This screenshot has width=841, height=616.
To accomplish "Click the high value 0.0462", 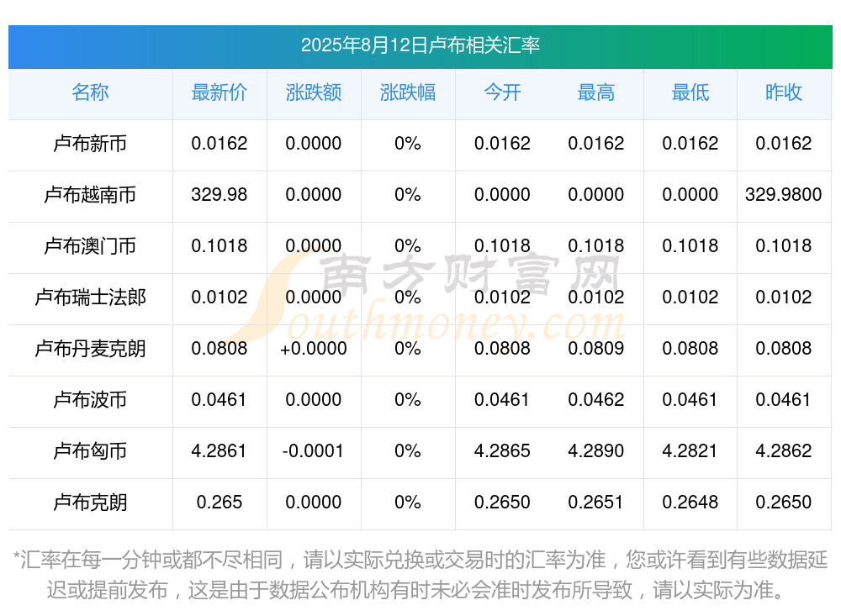I will tap(596, 400).
